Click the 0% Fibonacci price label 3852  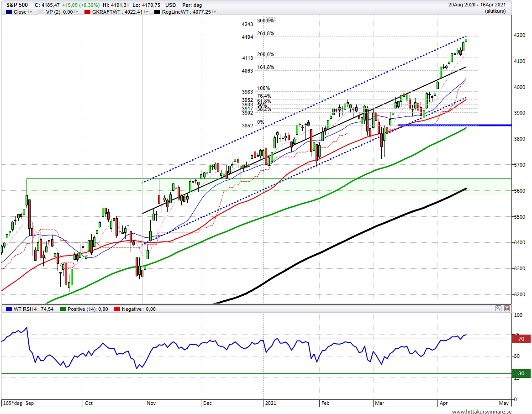[x=248, y=126]
